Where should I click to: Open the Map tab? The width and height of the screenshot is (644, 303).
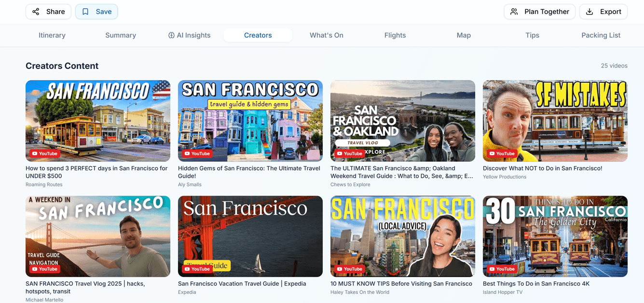[x=463, y=35]
